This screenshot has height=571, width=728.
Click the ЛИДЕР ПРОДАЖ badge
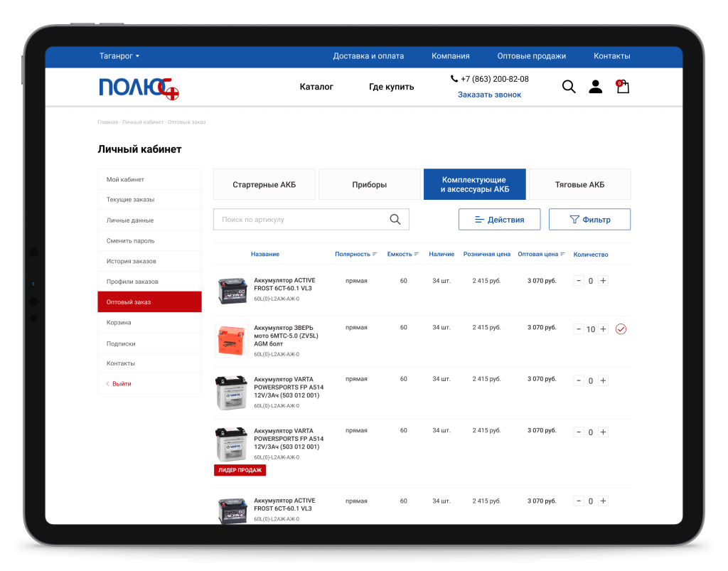tap(240, 470)
